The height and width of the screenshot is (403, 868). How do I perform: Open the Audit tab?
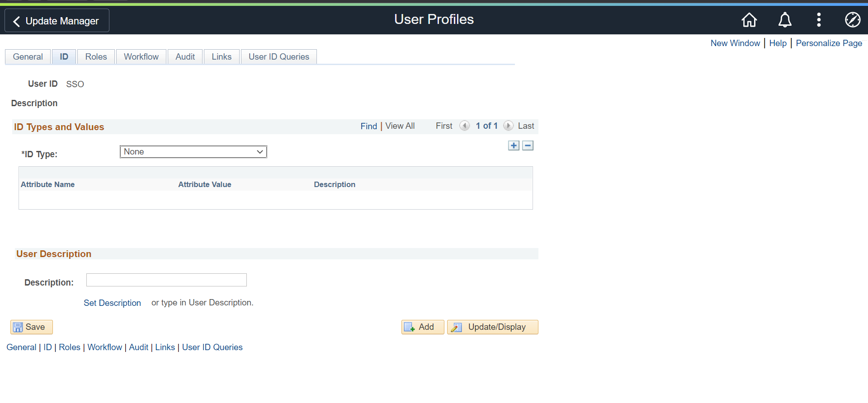point(185,57)
